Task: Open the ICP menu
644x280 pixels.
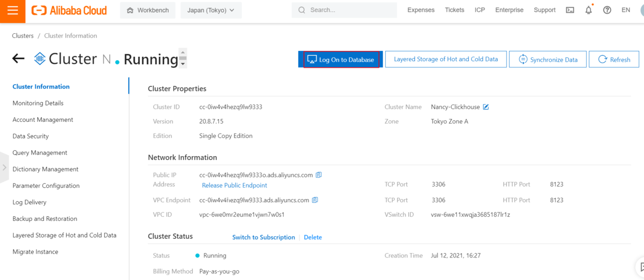Action: 480,10
